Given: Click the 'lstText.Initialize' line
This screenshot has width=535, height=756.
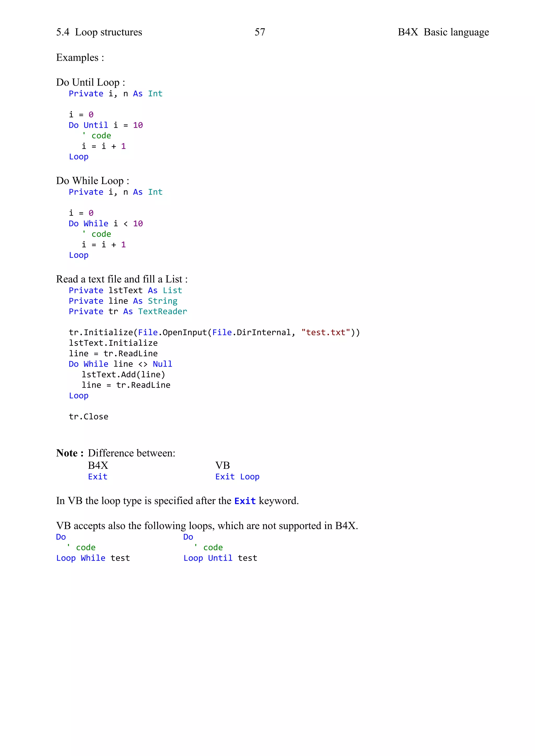Looking at the screenshot, I should click(x=113, y=343).
